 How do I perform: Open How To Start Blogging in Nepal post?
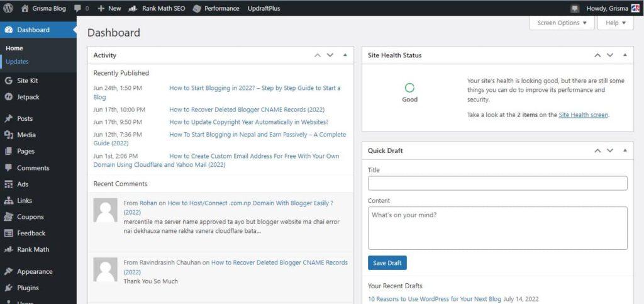pos(257,134)
